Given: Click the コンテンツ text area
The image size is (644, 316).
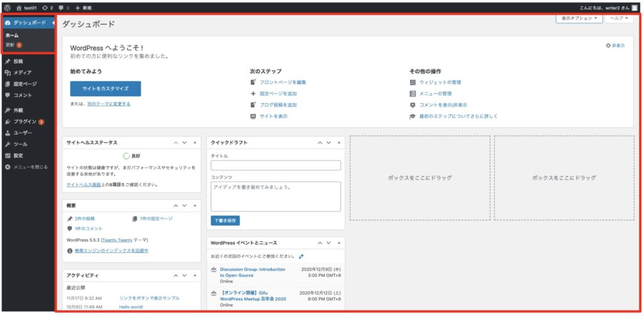Looking at the screenshot, I should [275, 196].
